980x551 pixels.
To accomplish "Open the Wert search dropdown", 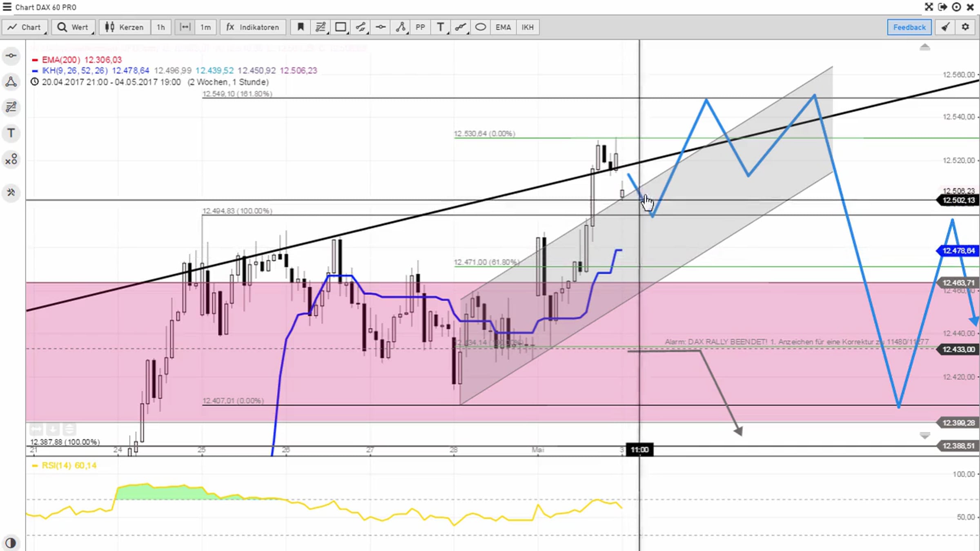I will [x=73, y=27].
